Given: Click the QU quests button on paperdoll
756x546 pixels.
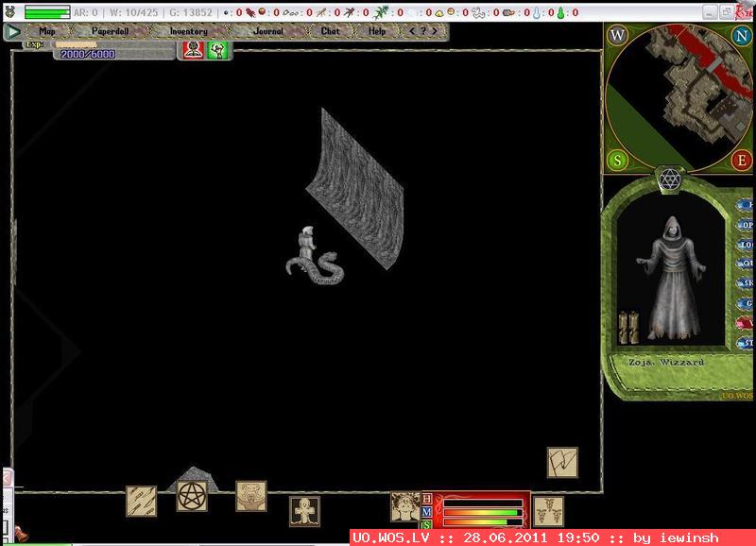Looking at the screenshot, I should click(746, 264).
